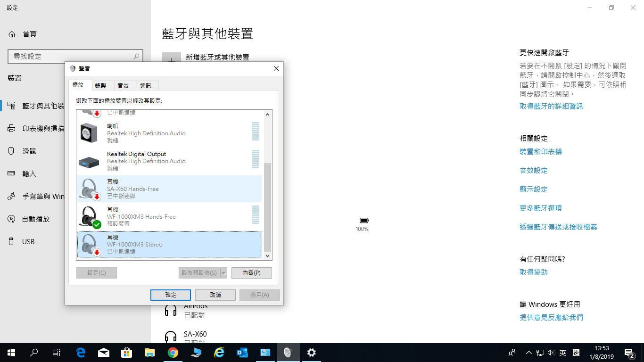Viewport: 644px width, 362px height.
Task: Open Internet Explorer from taskbar
Action: pos(219,353)
